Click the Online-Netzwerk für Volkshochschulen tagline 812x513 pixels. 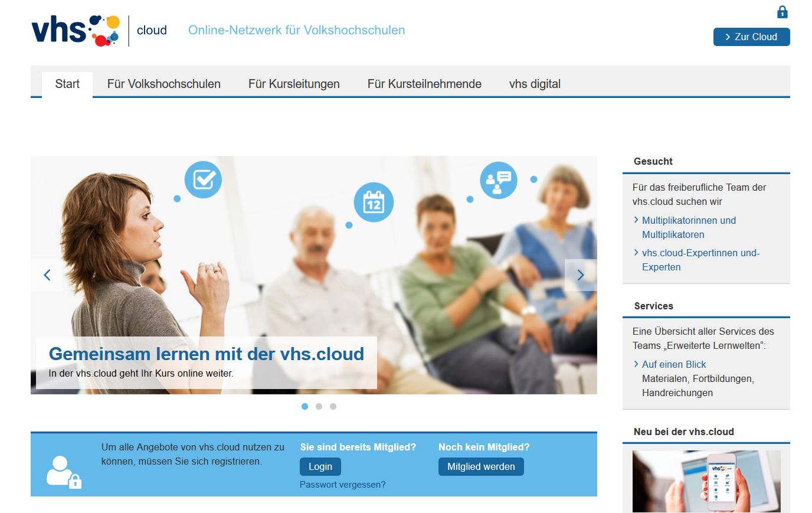[x=296, y=30]
